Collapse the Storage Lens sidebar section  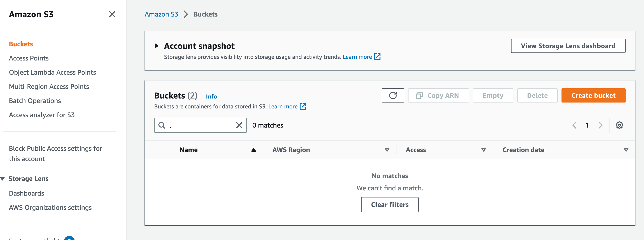click(3, 179)
